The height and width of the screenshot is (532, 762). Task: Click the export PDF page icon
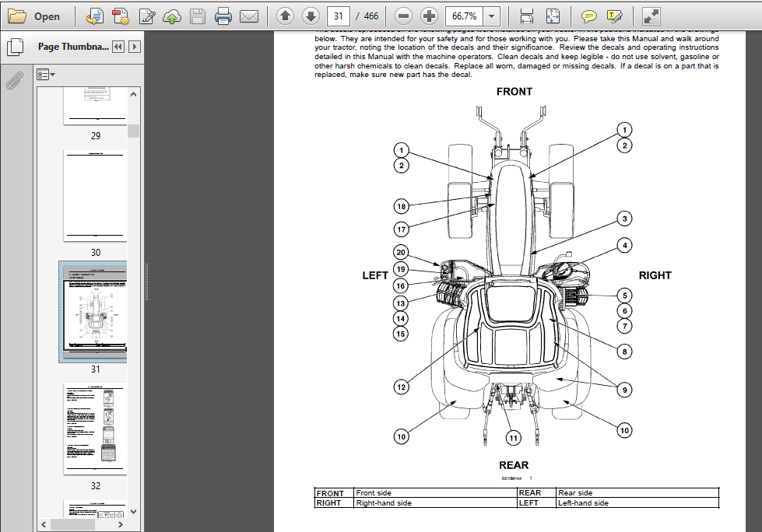(x=95, y=16)
